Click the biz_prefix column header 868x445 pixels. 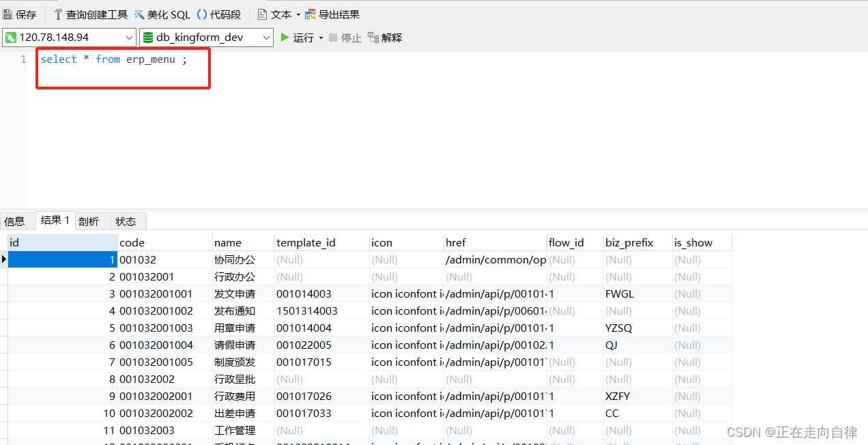tap(628, 242)
